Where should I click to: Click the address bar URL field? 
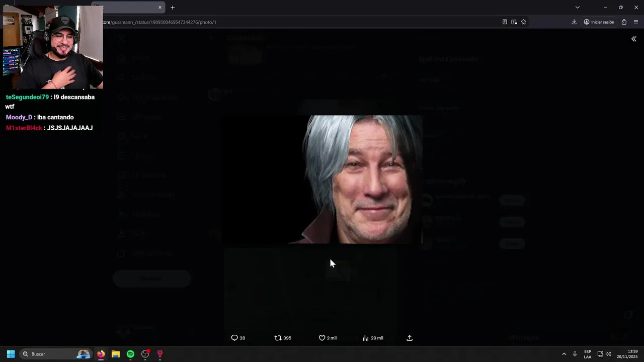click(302, 22)
